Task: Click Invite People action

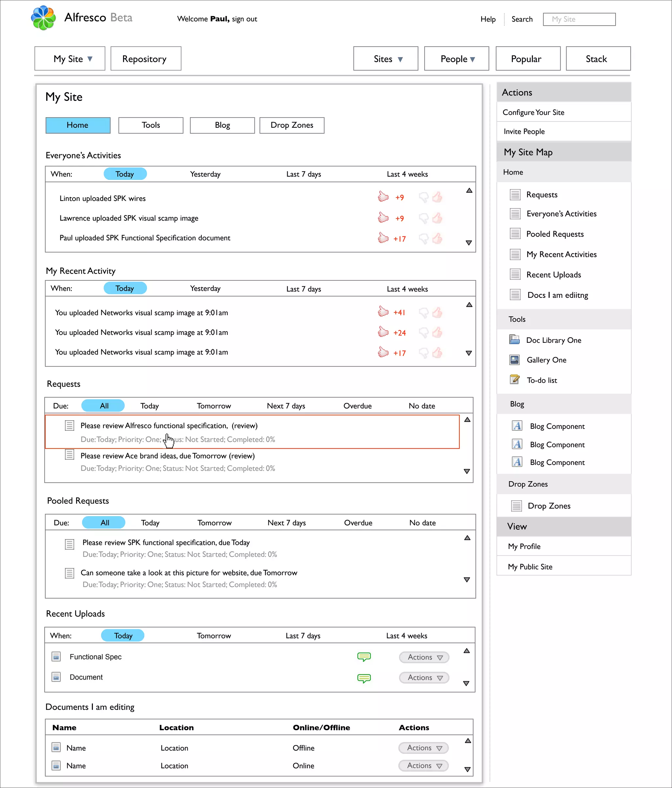Action: tap(564, 132)
